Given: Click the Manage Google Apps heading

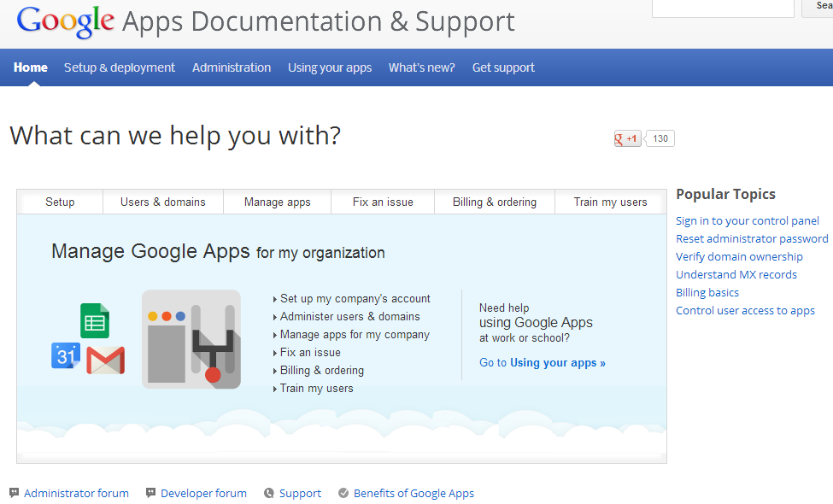Looking at the screenshot, I should 218,252.
